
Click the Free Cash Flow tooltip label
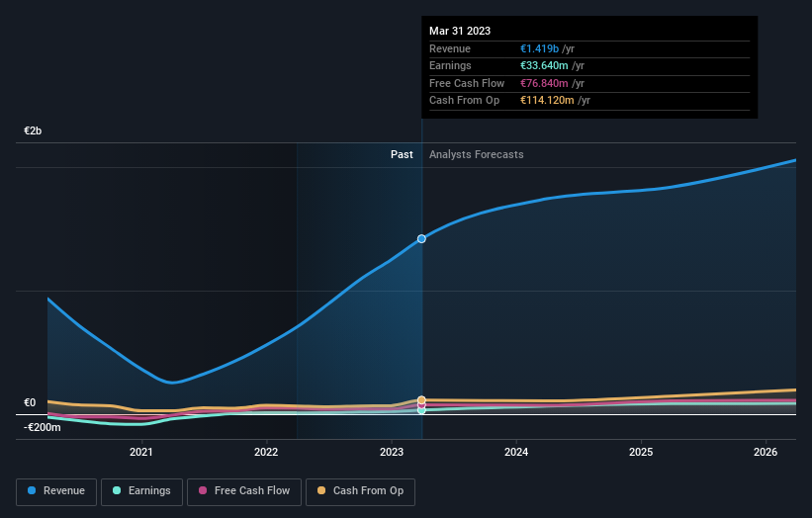click(x=467, y=83)
